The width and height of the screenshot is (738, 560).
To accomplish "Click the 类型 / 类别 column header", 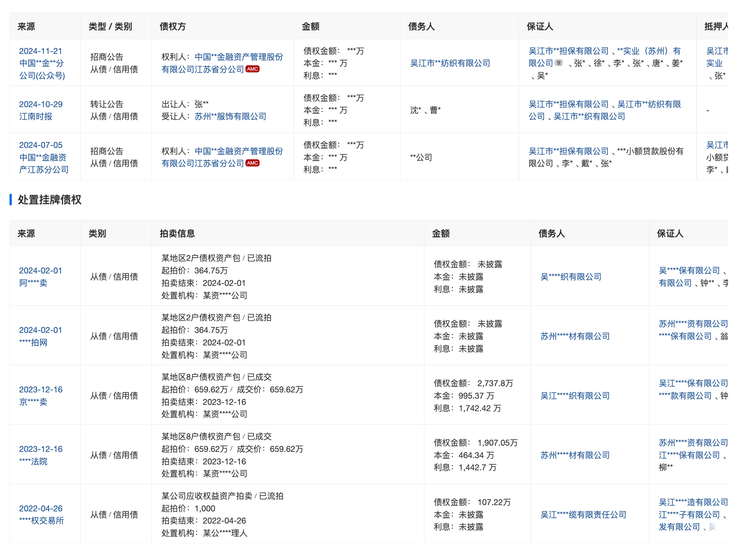I will click(111, 26).
